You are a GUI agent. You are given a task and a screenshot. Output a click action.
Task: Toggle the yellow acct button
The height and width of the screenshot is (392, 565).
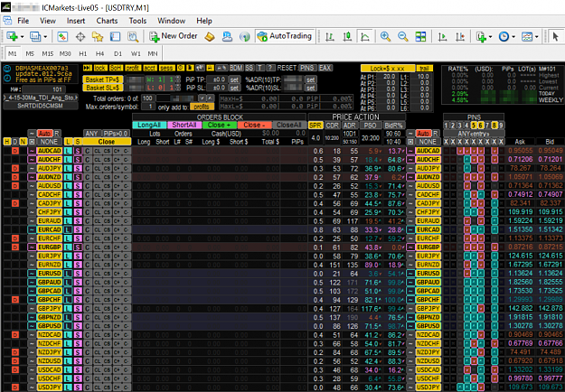click(149, 68)
